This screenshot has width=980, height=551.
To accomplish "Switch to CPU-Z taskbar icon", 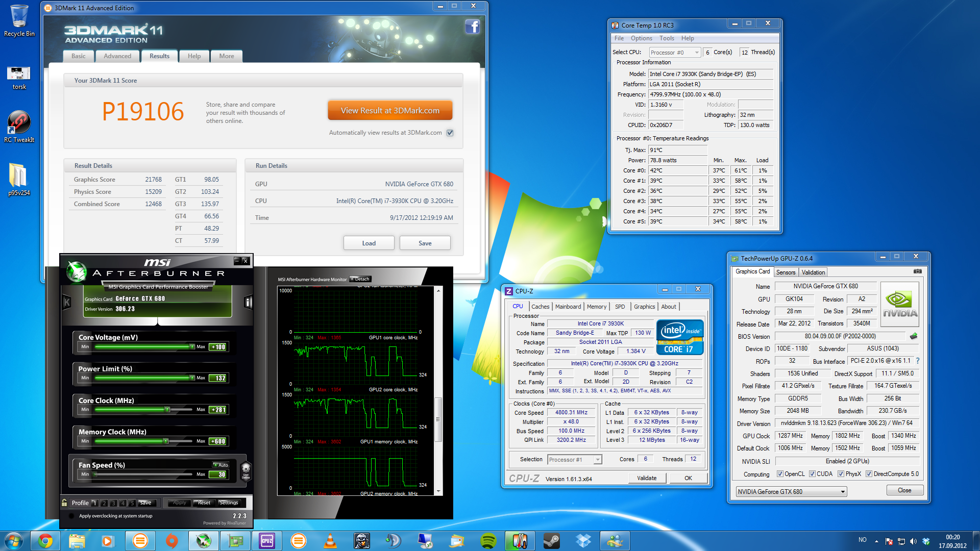I will pyautogui.click(x=267, y=541).
